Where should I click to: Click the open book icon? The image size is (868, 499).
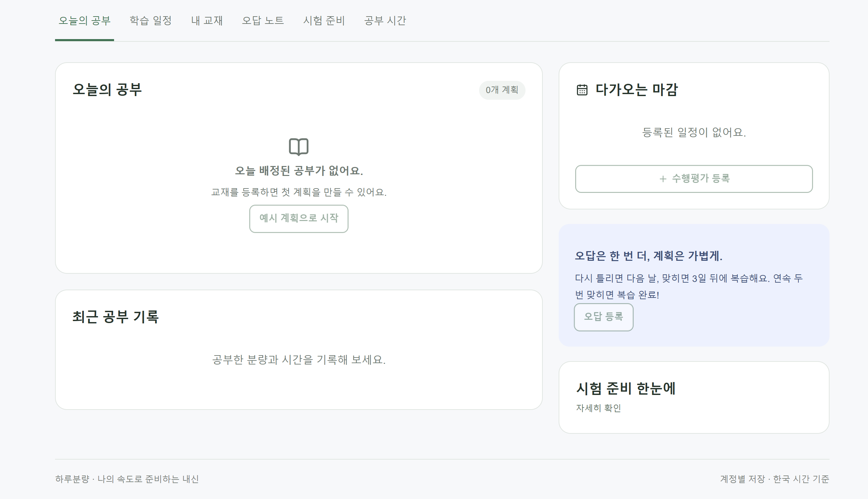click(x=299, y=147)
